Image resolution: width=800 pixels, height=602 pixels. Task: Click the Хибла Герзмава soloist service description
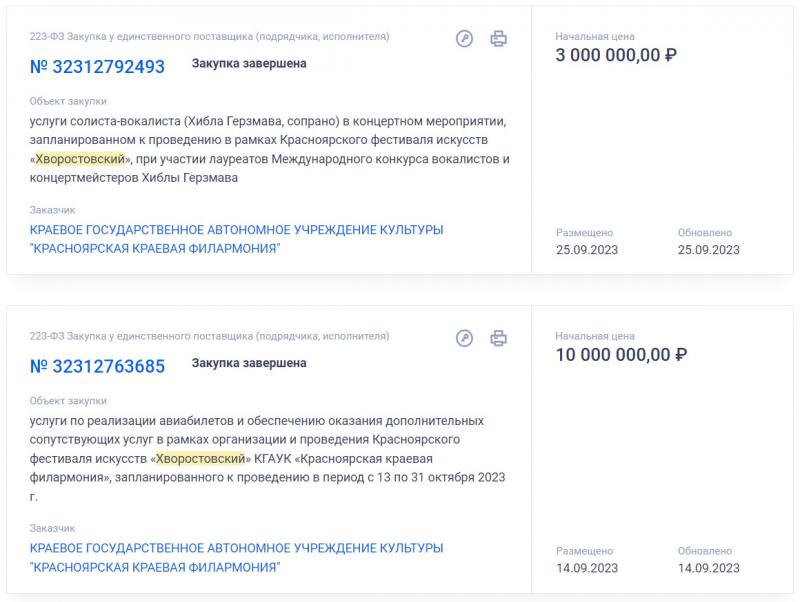point(269,149)
